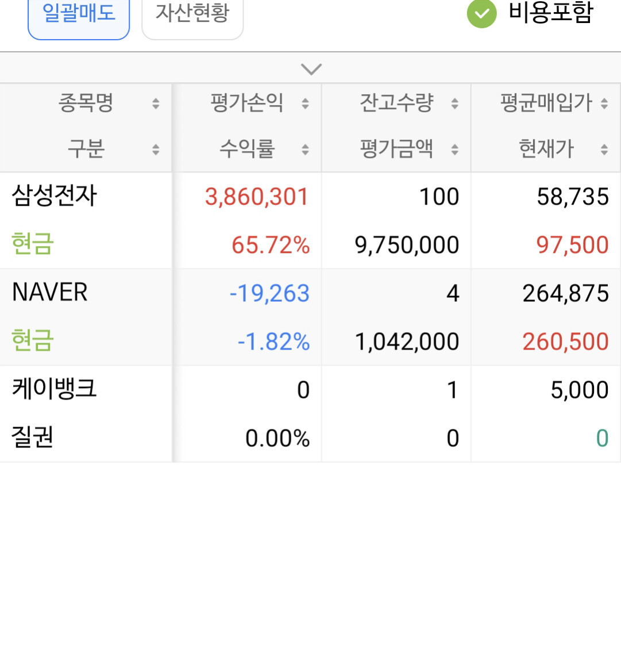621x672 pixels.
Task: Sort holdings by 평가손익 arrows
Action: tap(305, 103)
